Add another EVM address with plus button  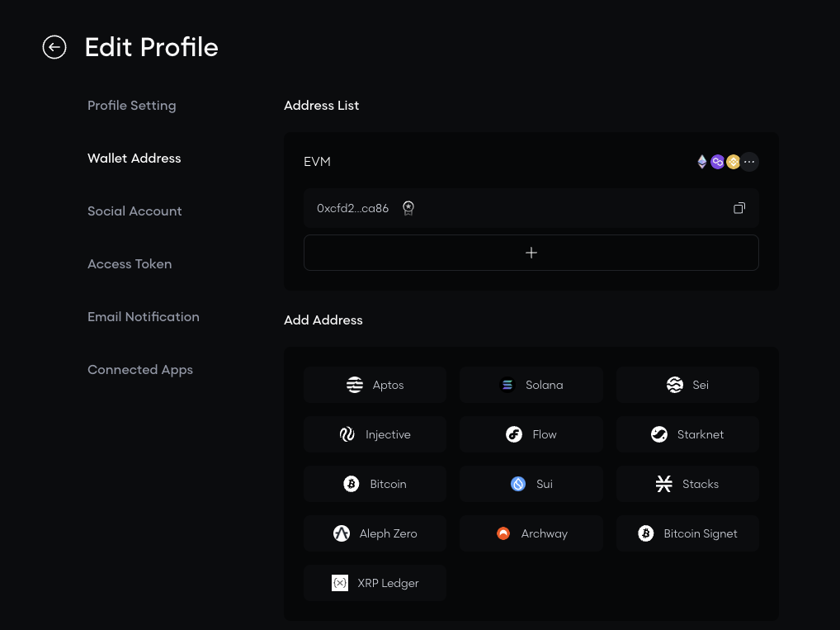[531, 253]
